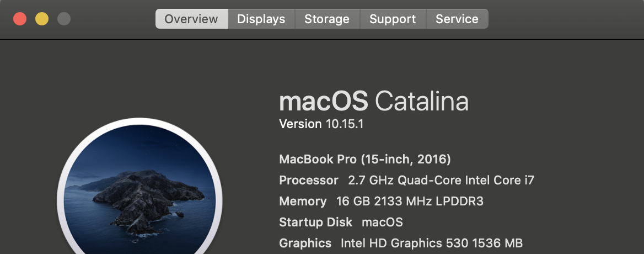This screenshot has height=254, width=644.
Task: Select the Support tab
Action: point(393,19)
